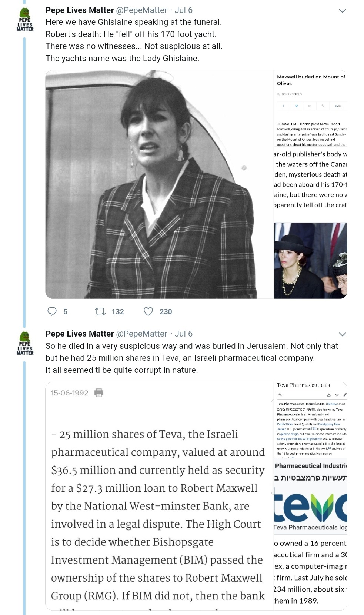364x615 pixels.
Task: Click pencil edit icon in Teva Wikipedia screenshot
Action: point(345,395)
